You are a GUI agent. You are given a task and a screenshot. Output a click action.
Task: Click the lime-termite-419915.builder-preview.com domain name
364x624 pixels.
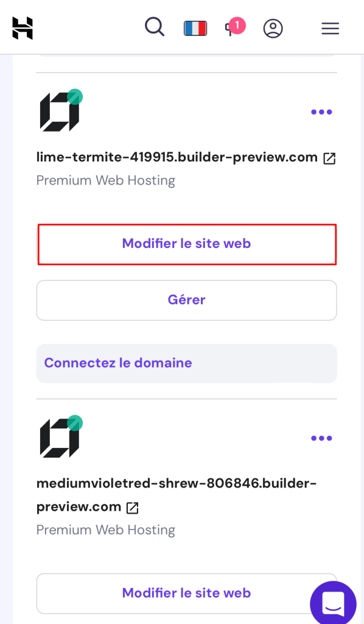177,157
